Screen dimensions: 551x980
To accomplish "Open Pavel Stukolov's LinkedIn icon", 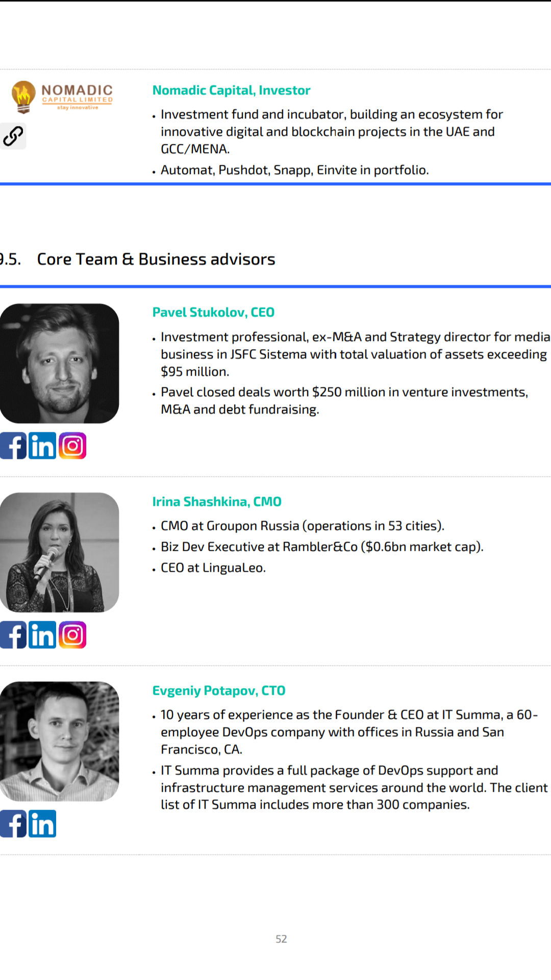I will pos(42,446).
